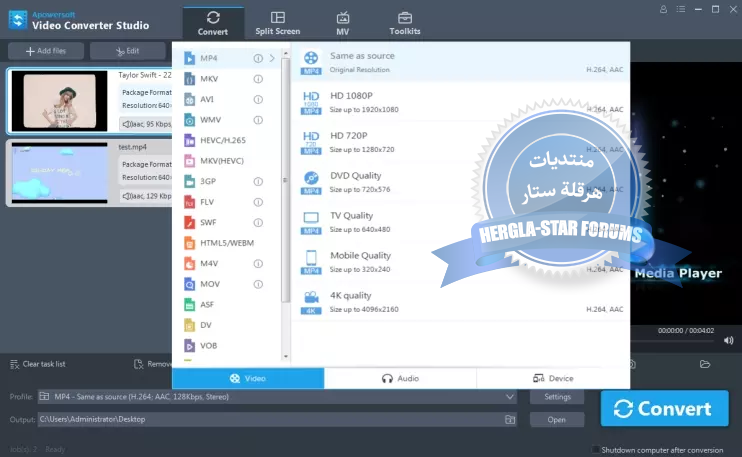This screenshot has height=457, width=742.
Task: Open the user account icon
Action: tap(663, 9)
